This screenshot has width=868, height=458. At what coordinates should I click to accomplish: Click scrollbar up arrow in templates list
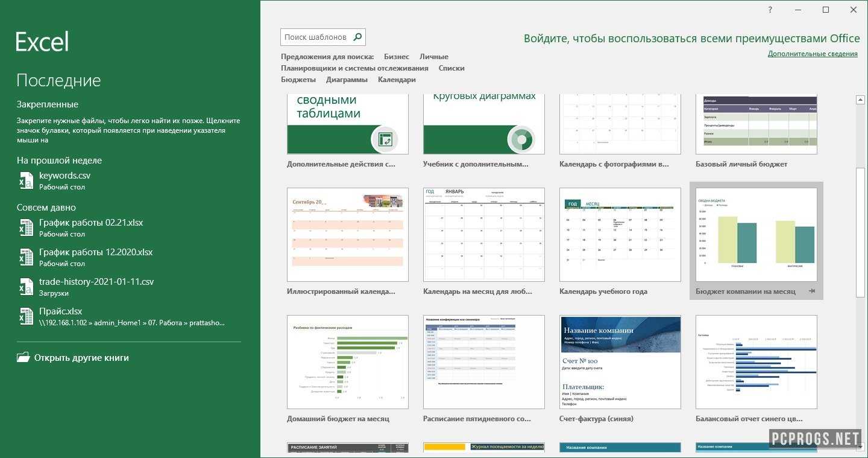(x=861, y=100)
